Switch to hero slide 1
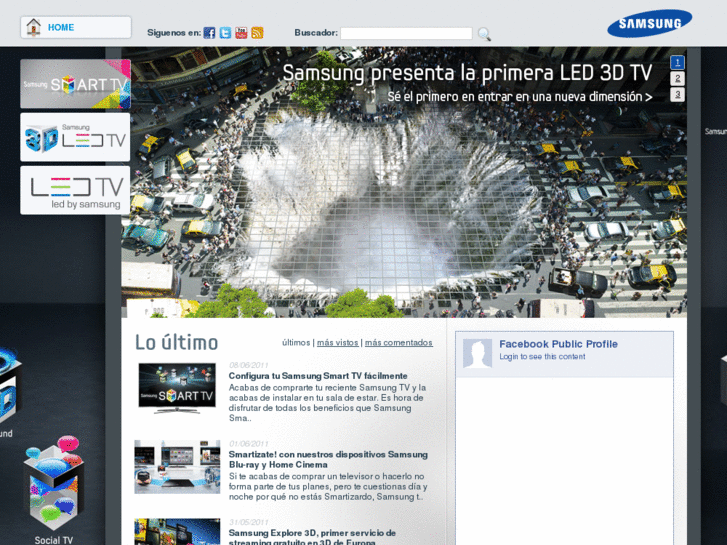Image resolution: width=727 pixels, height=545 pixels. (x=677, y=62)
